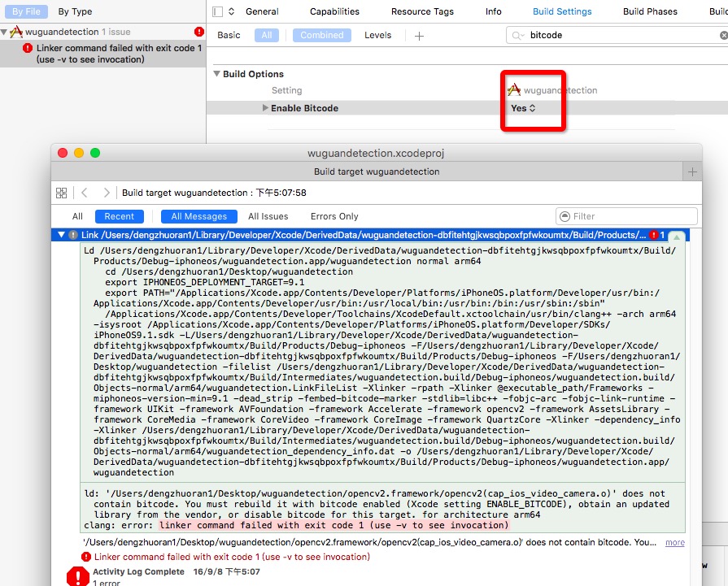Viewport: 728px width, 586px height.
Task: Click the log Filter input field
Action: point(627,216)
